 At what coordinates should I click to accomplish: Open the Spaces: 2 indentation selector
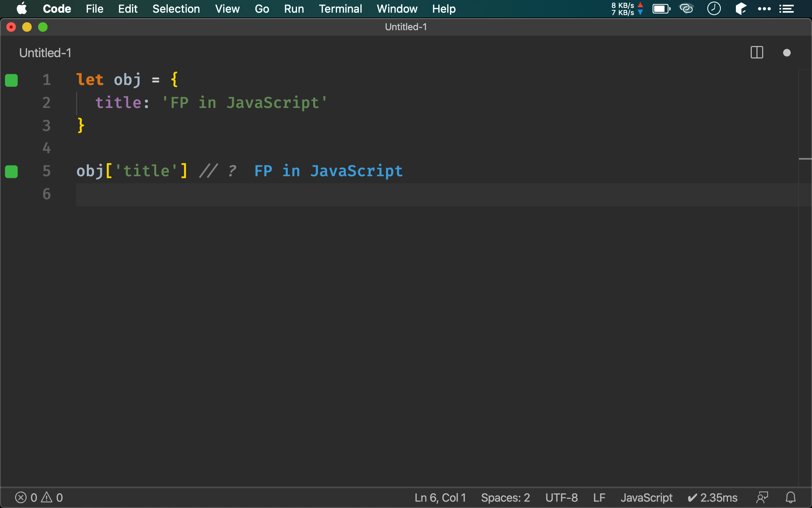pyautogui.click(x=505, y=497)
